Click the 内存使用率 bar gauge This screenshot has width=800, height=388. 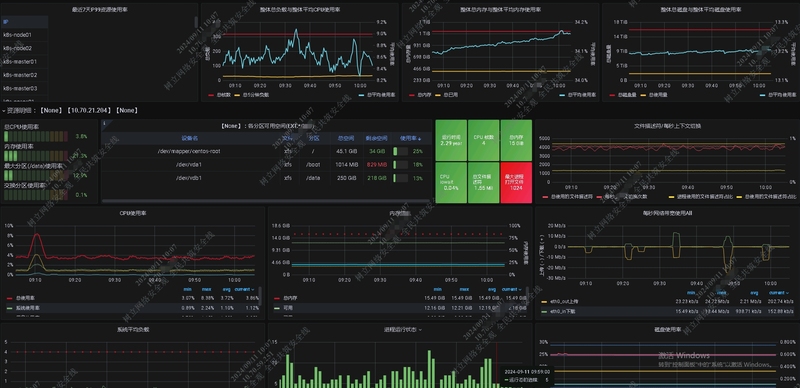coord(36,156)
